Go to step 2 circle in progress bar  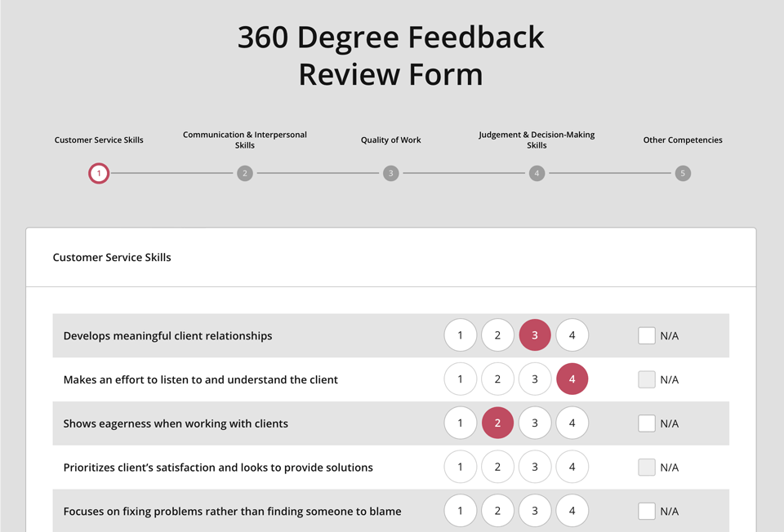point(245,173)
